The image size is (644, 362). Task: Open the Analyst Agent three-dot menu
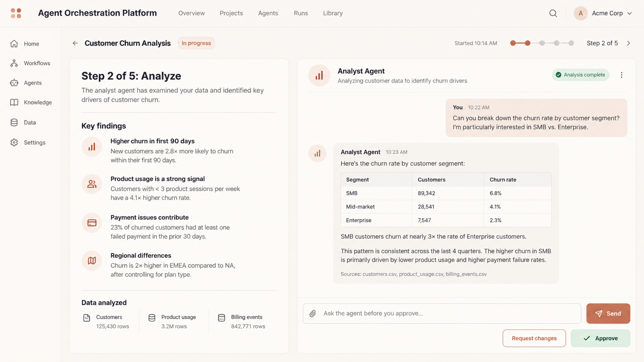click(621, 75)
